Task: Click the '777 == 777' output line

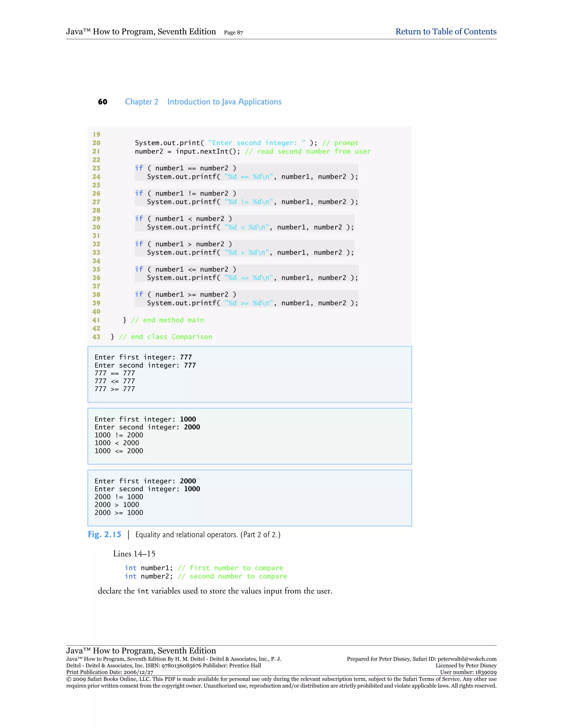Action: coord(115,373)
